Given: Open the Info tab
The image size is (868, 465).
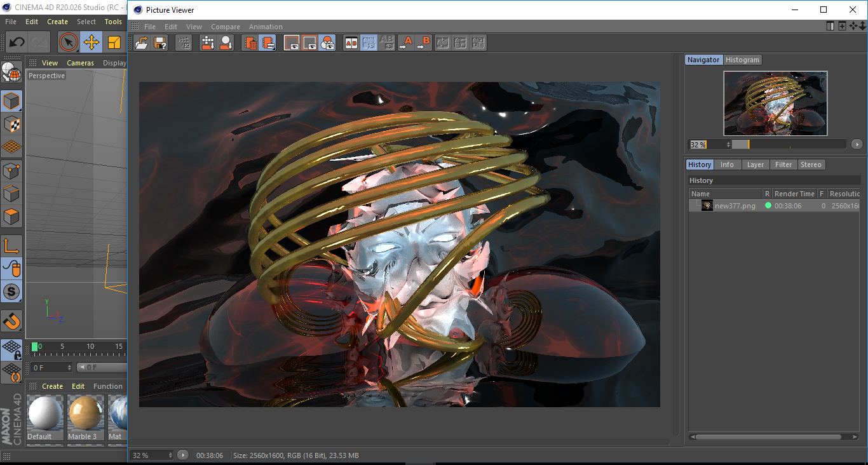Looking at the screenshot, I should click(727, 165).
